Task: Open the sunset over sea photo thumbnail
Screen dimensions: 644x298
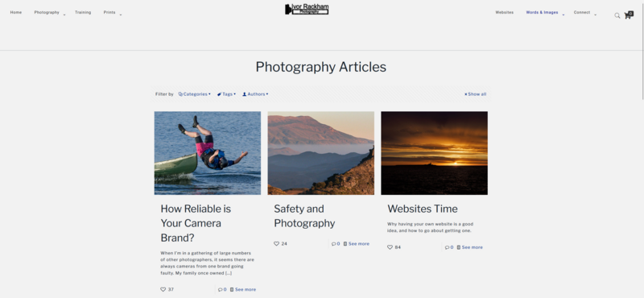Action: click(x=434, y=153)
